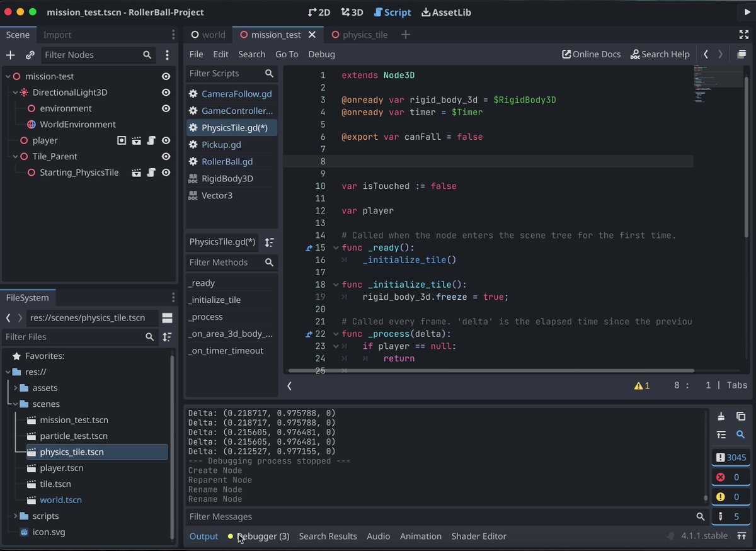Collapse the mission-test root node
Screen dimensions: 756x551
point(8,76)
